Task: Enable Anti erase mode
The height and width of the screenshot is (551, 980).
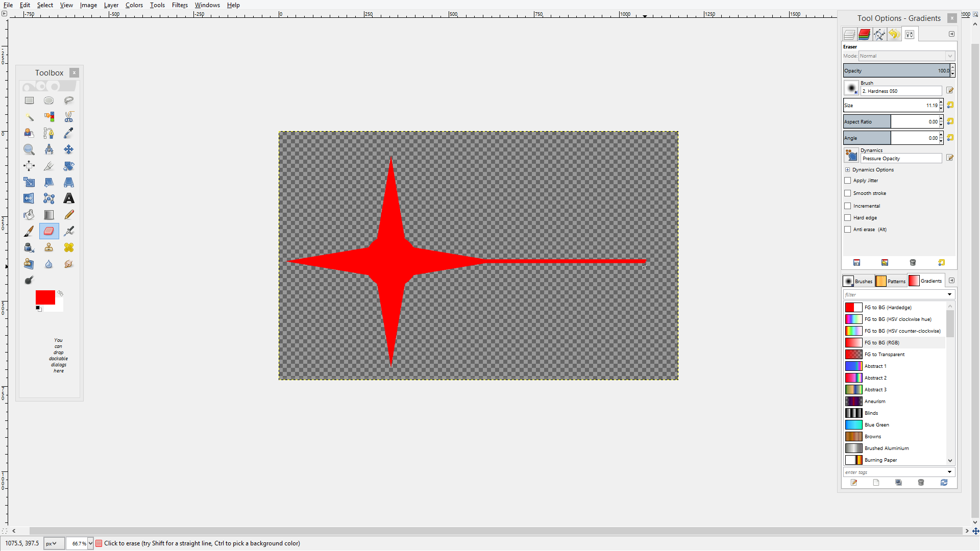Action: (848, 230)
